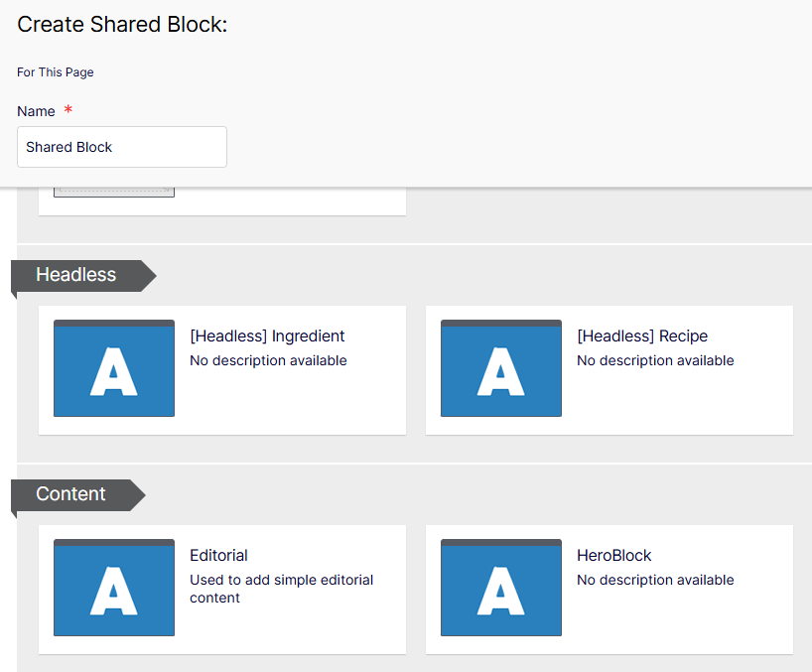Choose the HeroBlock thumbnail icon
The width and height of the screenshot is (812, 672).
click(x=500, y=588)
